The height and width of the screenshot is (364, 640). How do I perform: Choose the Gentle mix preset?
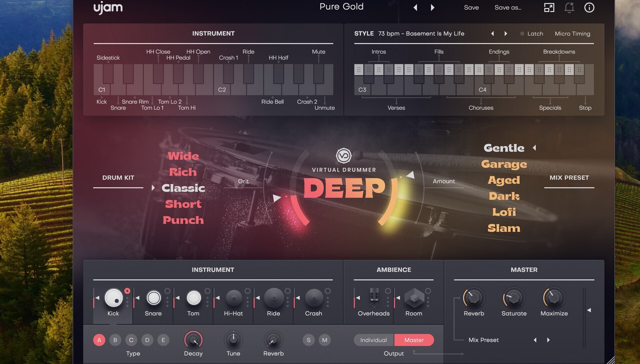(504, 148)
